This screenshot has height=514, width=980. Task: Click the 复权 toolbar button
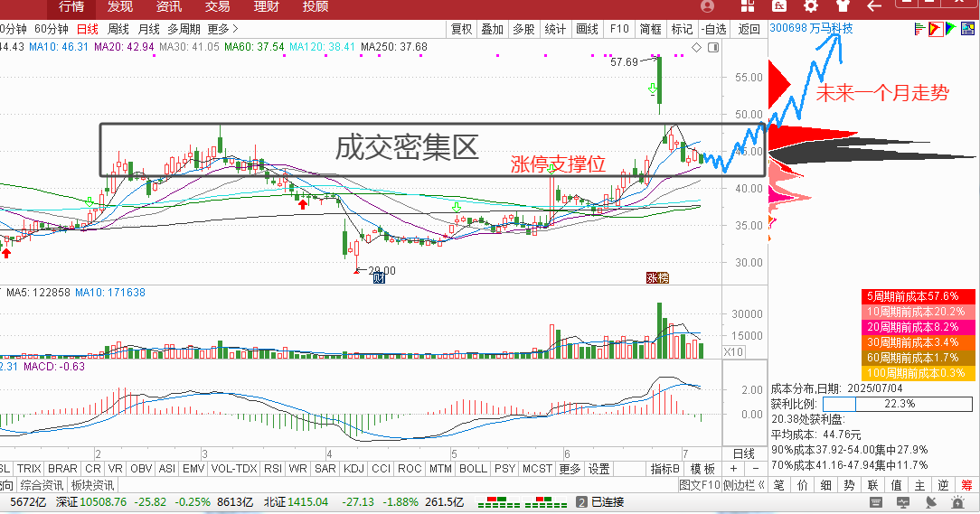[462, 29]
